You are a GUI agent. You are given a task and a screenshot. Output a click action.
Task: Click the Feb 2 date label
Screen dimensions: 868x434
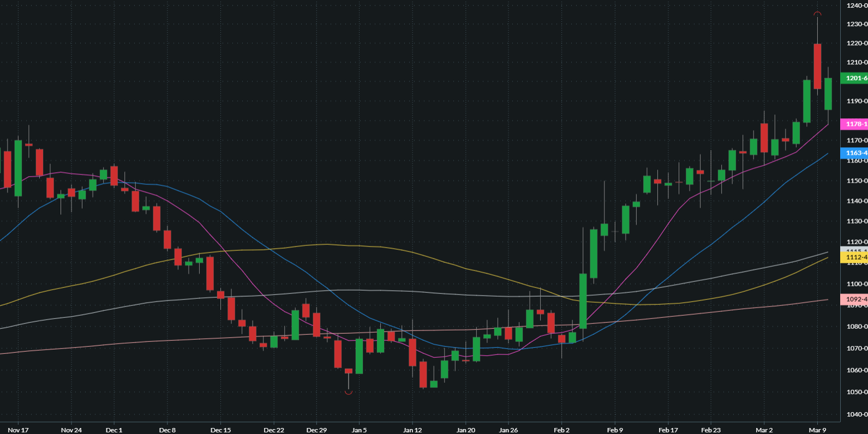[561, 430]
